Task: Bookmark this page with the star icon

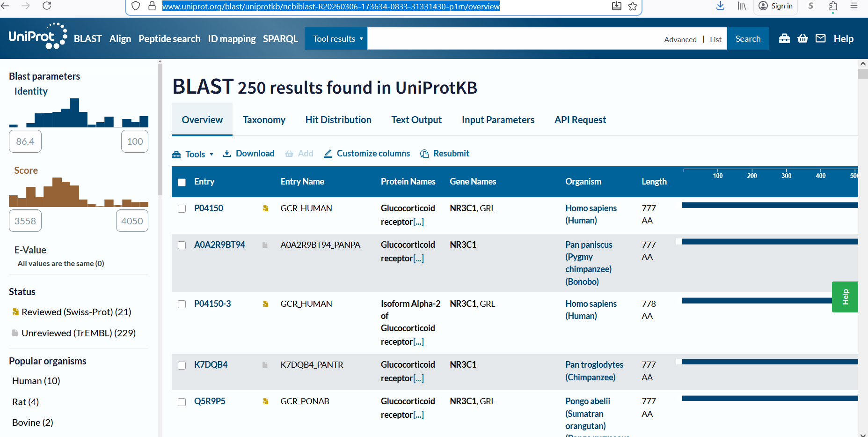Action: [633, 6]
